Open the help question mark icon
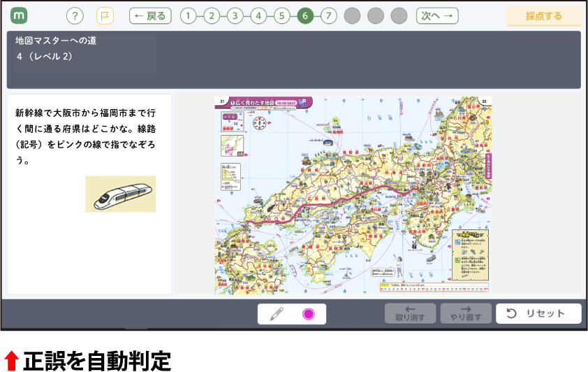This screenshot has height=372, width=588. (x=75, y=16)
